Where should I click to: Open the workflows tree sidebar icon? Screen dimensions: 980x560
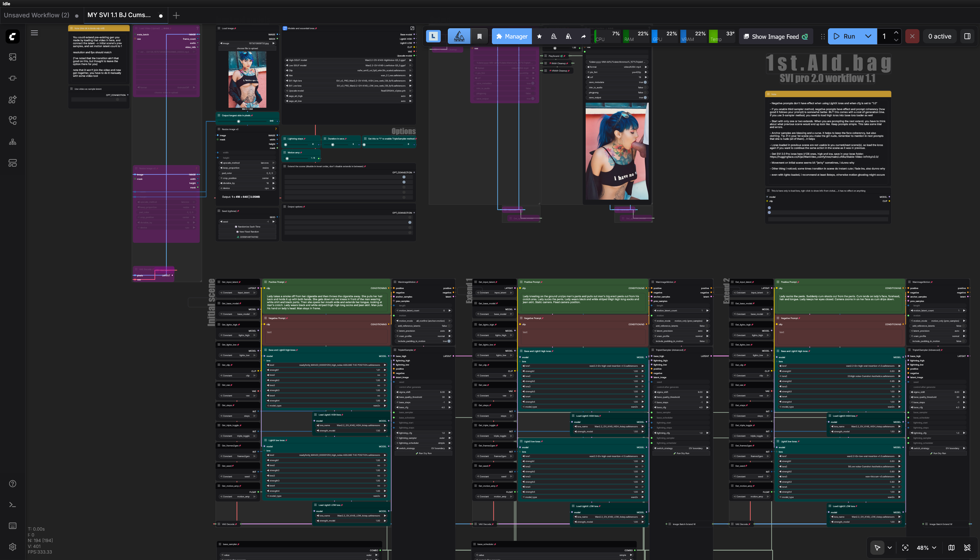click(x=13, y=121)
